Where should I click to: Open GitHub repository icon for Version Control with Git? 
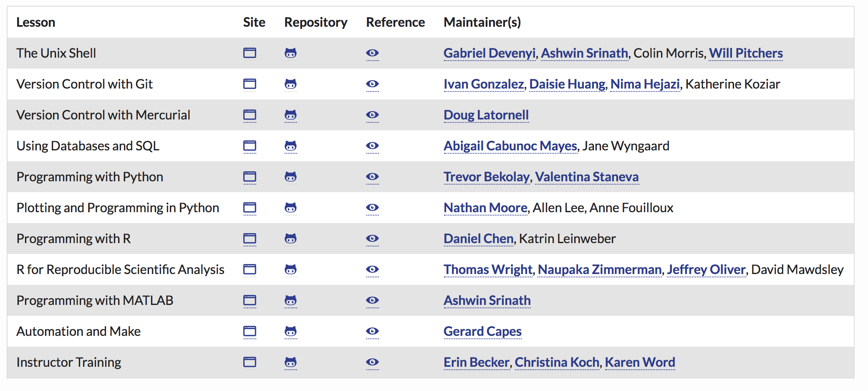tap(290, 84)
